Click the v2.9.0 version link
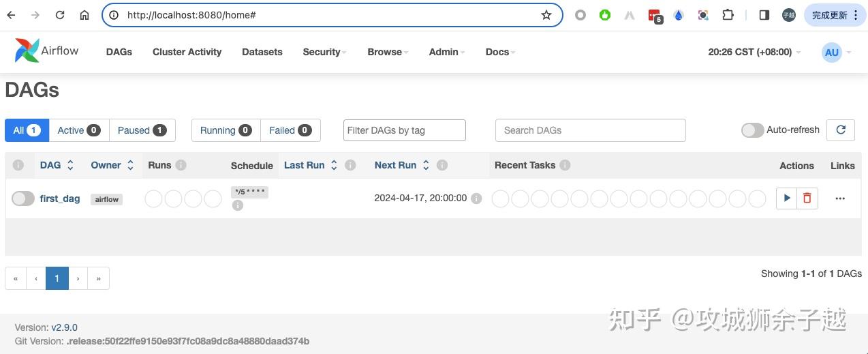The image size is (868, 354). [64, 327]
